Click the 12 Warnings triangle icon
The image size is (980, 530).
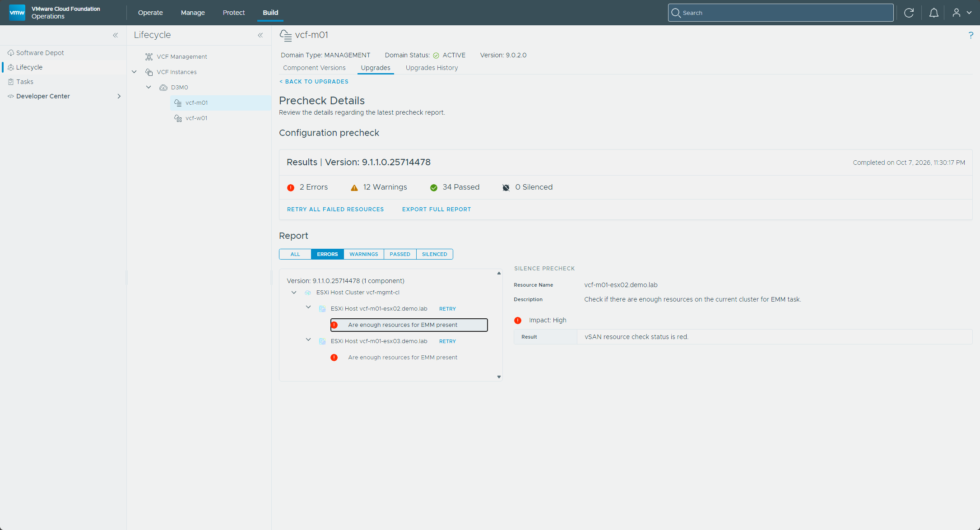pos(354,187)
